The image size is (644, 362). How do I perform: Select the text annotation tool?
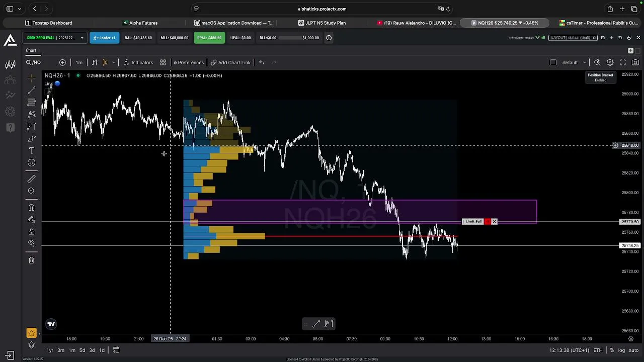[x=31, y=150]
